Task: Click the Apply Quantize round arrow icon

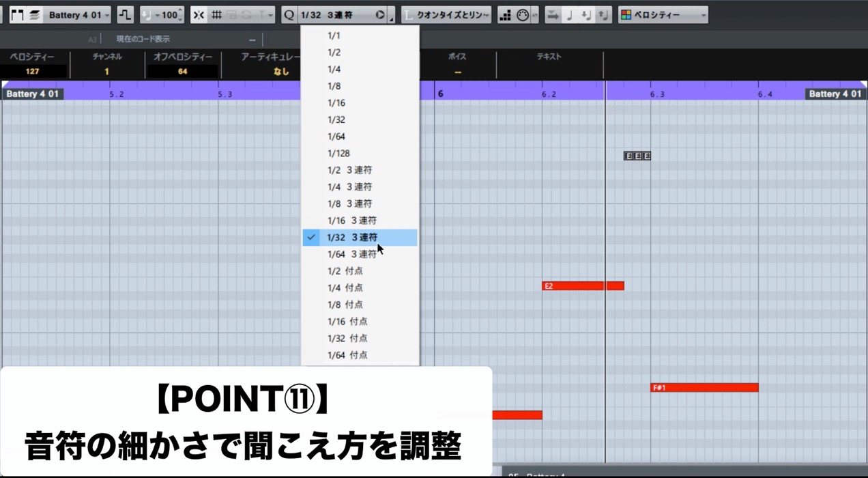Action: click(381, 14)
